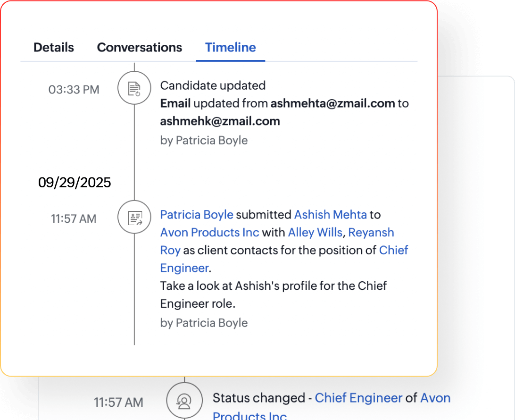Select the candidate submission event icon
This screenshot has height=420, width=515.
(134, 218)
